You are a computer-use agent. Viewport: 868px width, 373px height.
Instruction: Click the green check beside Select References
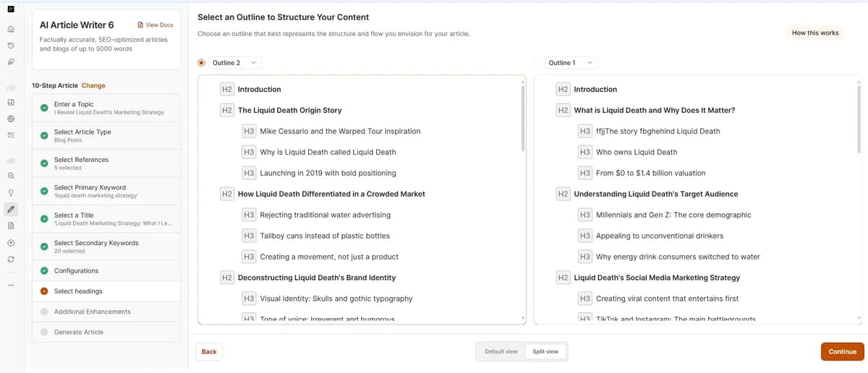(44, 163)
